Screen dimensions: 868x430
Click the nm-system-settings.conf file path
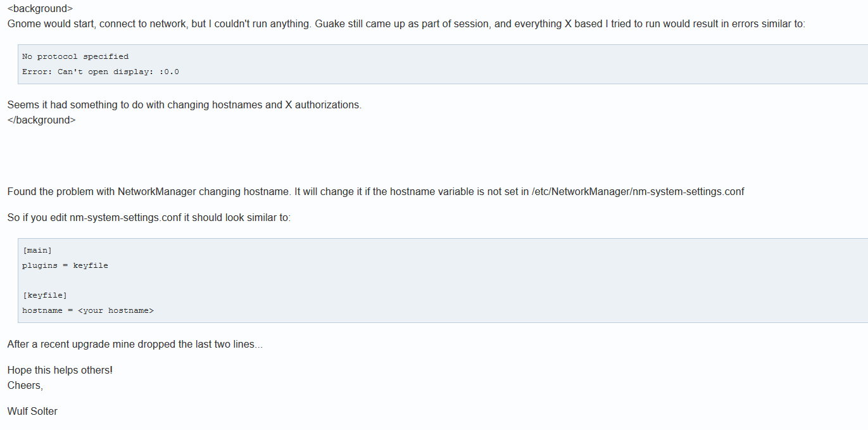coord(638,191)
